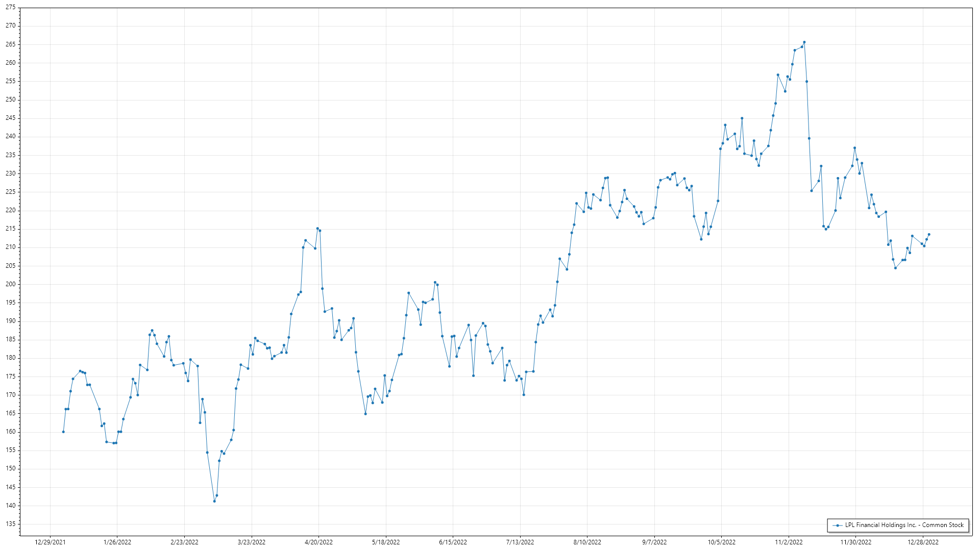
Task: Click the 12/29/2021 x-axis date label
Action: click(x=50, y=542)
